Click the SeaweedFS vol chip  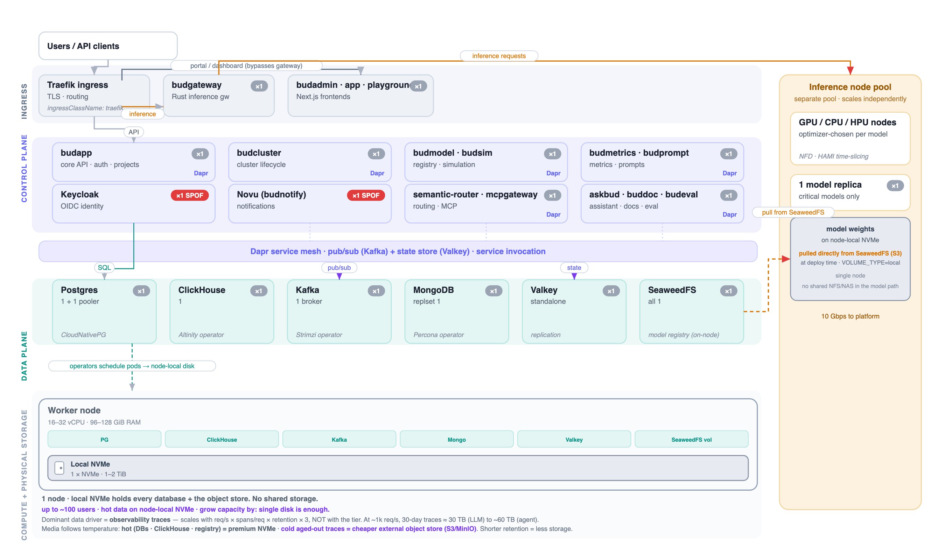(692, 440)
